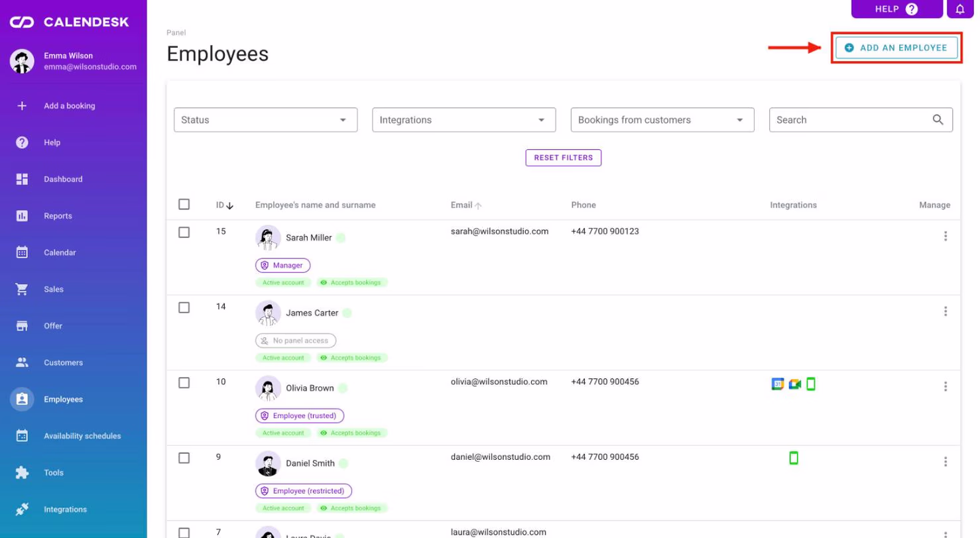Open Sarah Miller's manage options menu
The width and height of the screenshot is (980, 538).
pyautogui.click(x=945, y=236)
